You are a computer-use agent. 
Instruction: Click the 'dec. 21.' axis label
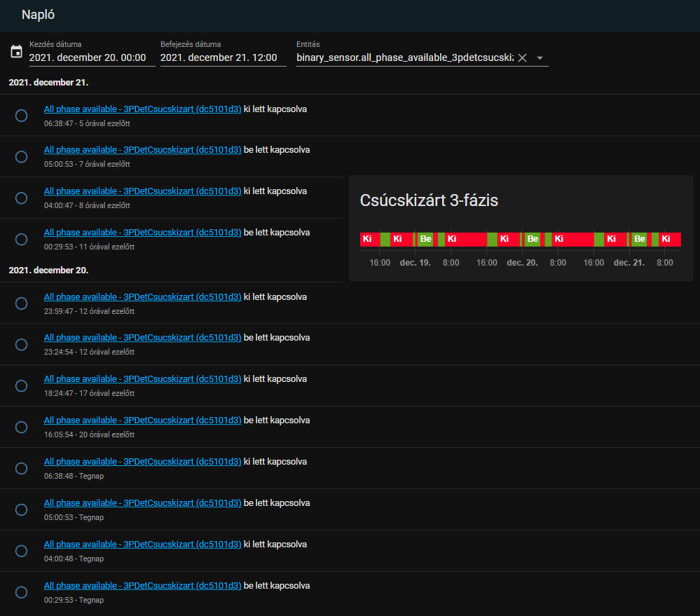629,263
